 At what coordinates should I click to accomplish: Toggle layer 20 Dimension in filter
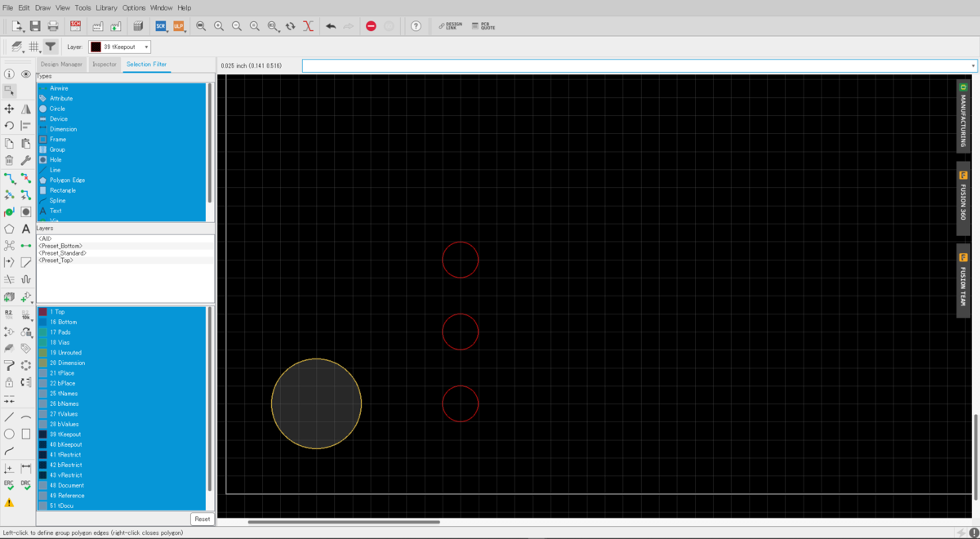point(121,363)
